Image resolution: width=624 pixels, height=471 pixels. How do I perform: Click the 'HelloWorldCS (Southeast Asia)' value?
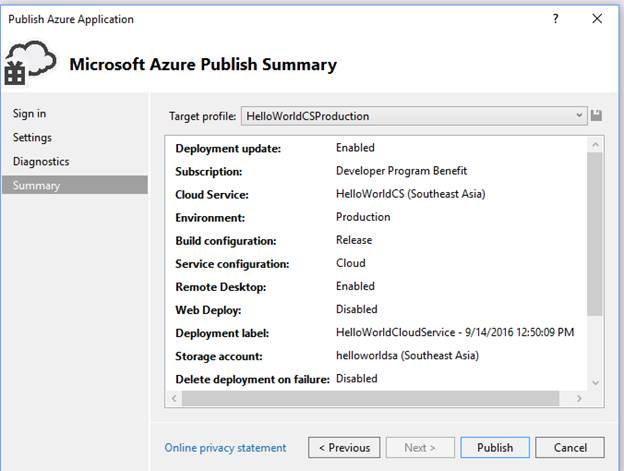pos(411,194)
